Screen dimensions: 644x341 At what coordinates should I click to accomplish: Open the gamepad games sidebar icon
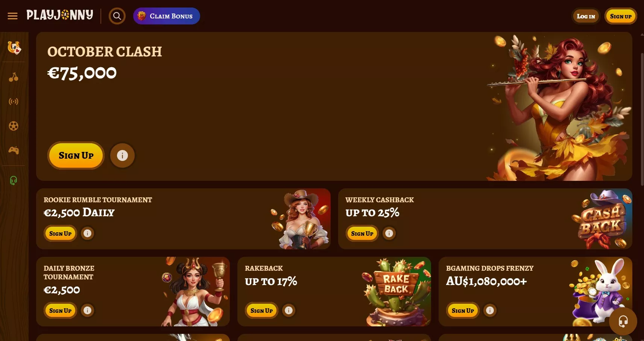pos(14,150)
